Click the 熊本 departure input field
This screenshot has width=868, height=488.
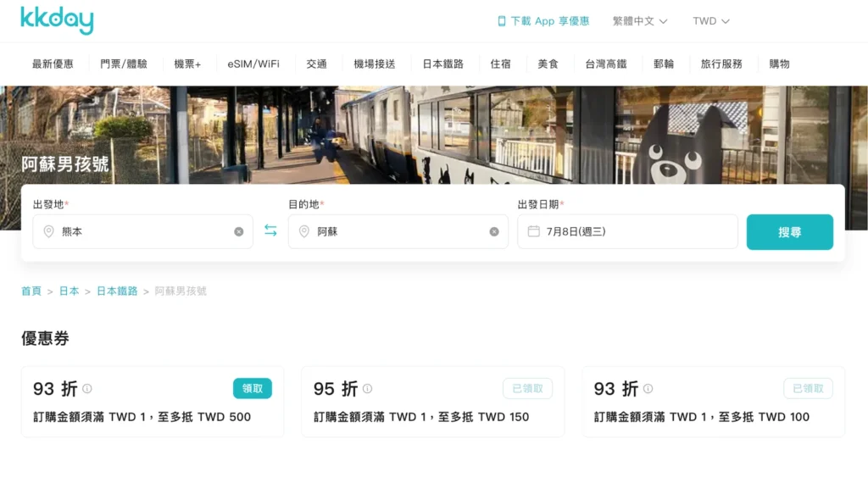click(142, 232)
